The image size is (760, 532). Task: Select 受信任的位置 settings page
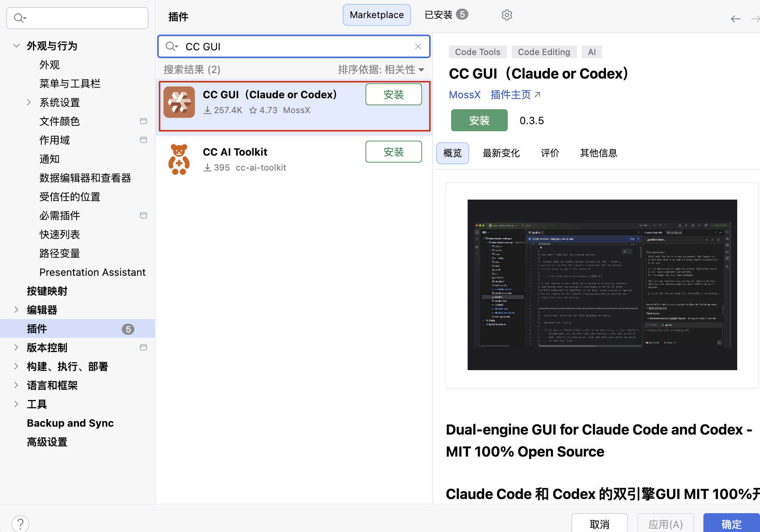(70, 196)
